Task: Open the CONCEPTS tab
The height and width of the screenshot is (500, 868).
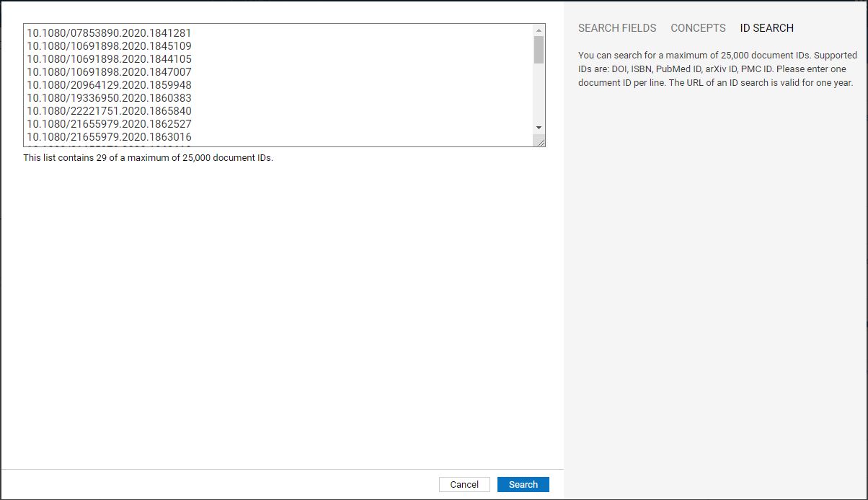Action: 698,28
